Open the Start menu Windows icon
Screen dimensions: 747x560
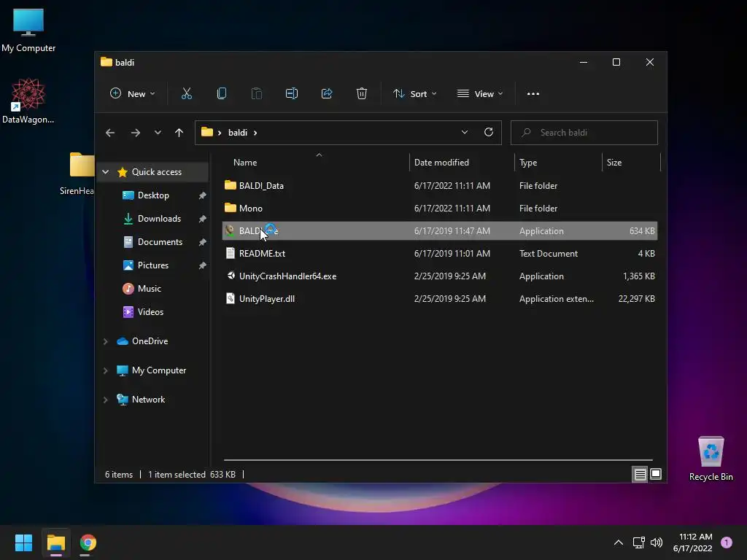23,542
